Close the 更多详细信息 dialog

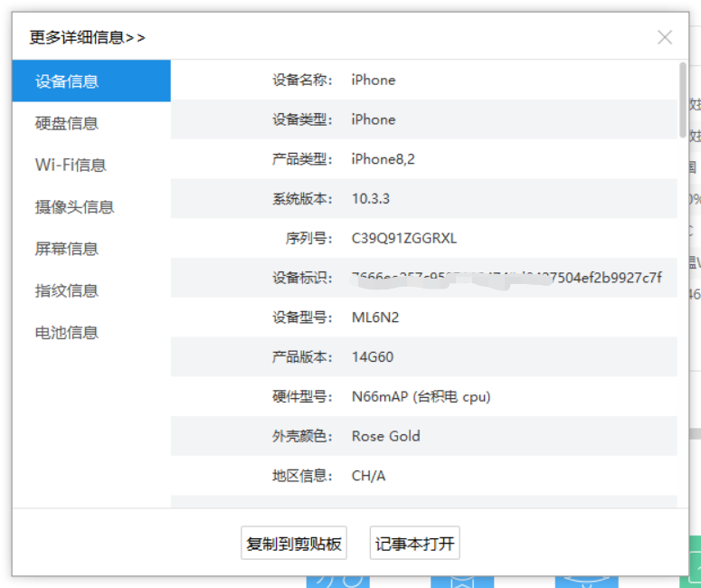[665, 38]
